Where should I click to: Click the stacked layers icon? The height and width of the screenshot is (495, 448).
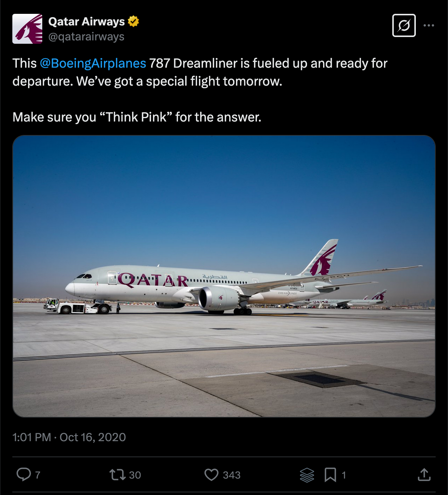(307, 475)
